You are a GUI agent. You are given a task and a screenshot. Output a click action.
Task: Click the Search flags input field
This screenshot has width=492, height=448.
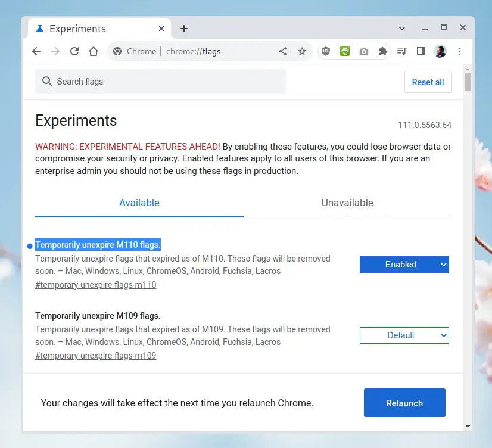click(x=161, y=82)
